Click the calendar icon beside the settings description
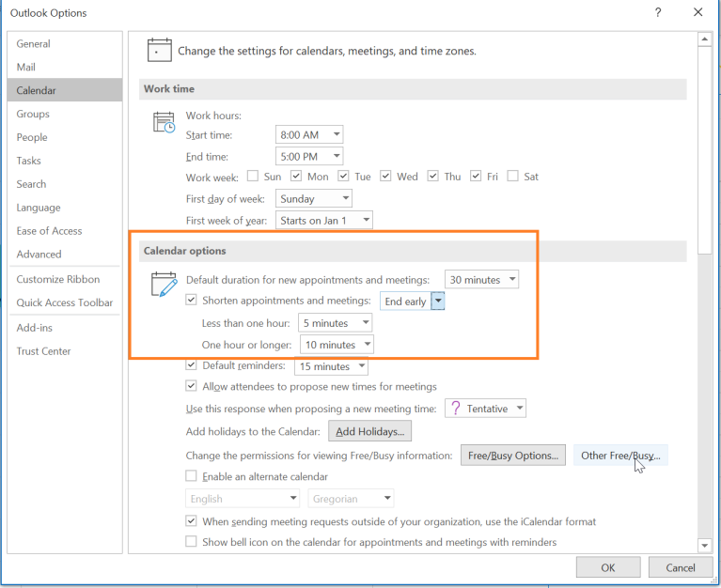The image size is (721, 588). pyautogui.click(x=160, y=50)
